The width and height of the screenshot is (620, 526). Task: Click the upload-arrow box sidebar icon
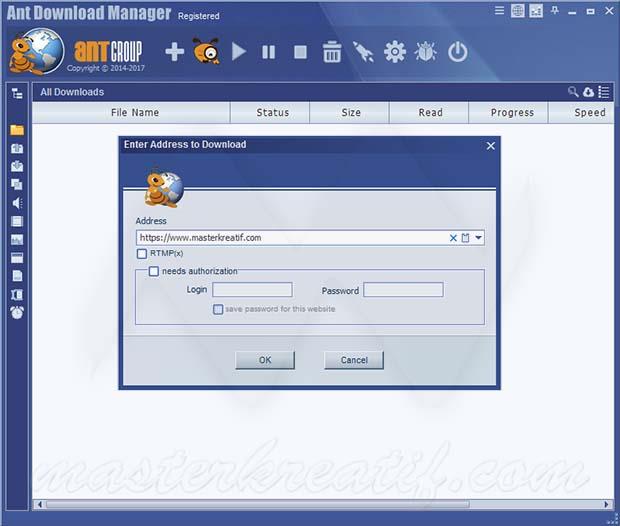click(x=17, y=148)
